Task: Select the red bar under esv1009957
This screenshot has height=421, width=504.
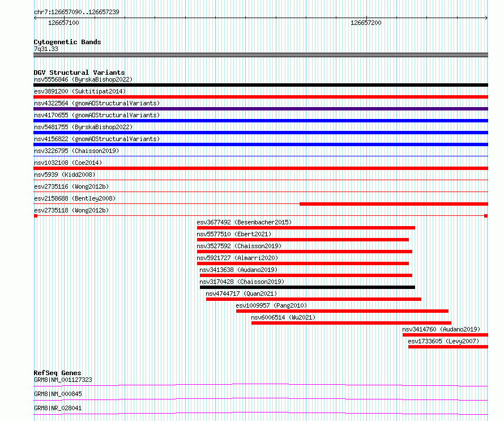Action: pyautogui.click(x=342, y=311)
